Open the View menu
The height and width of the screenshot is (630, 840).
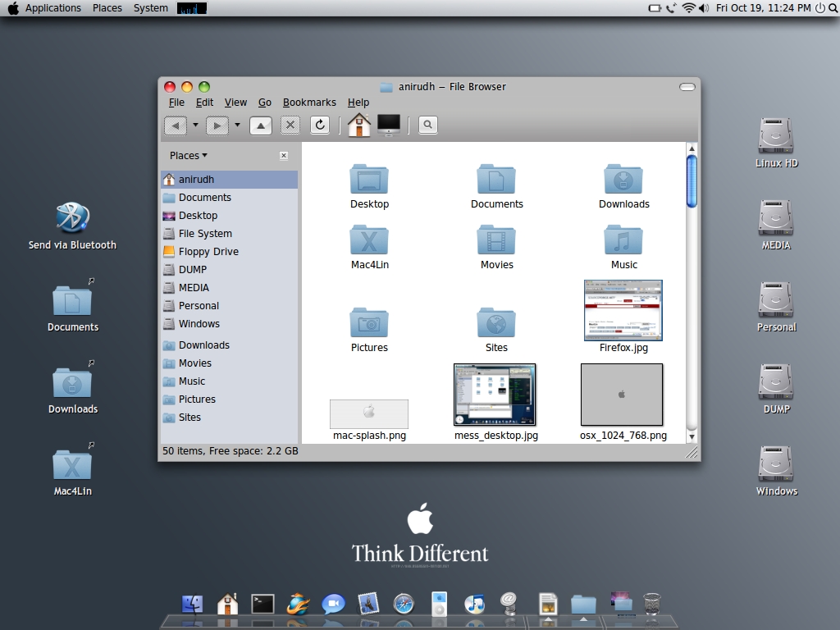[x=235, y=103]
